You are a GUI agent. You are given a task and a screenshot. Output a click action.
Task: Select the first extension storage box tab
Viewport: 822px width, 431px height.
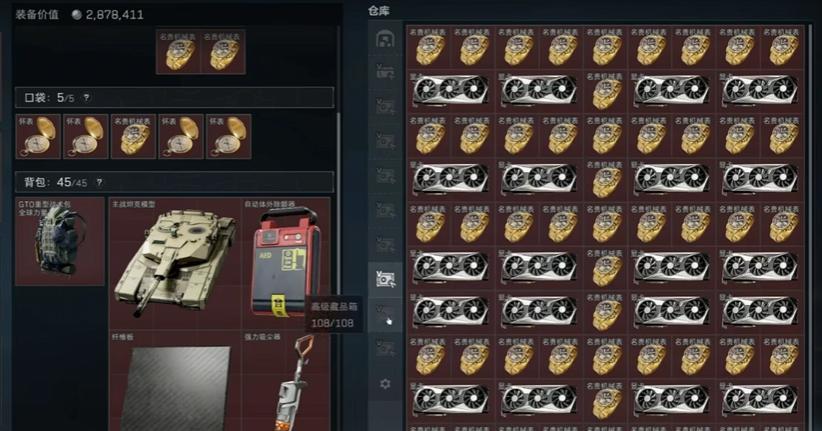385,72
